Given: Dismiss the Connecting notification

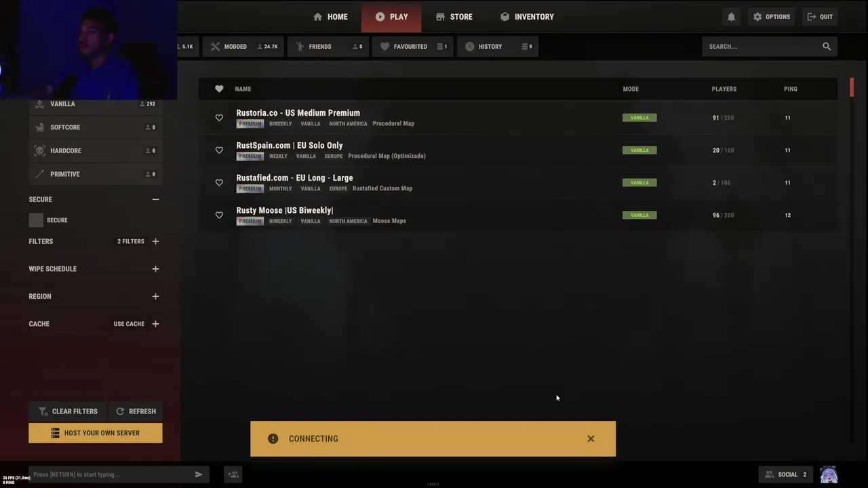Looking at the screenshot, I should (591, 439).
